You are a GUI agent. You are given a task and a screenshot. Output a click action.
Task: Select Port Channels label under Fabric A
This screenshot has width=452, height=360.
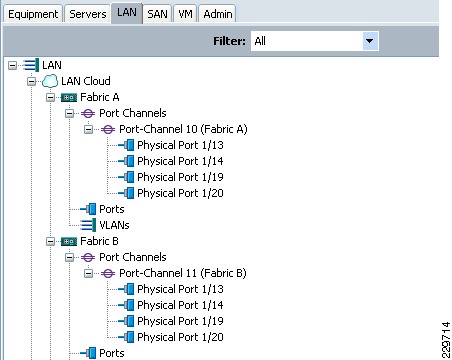pos(133,113)
